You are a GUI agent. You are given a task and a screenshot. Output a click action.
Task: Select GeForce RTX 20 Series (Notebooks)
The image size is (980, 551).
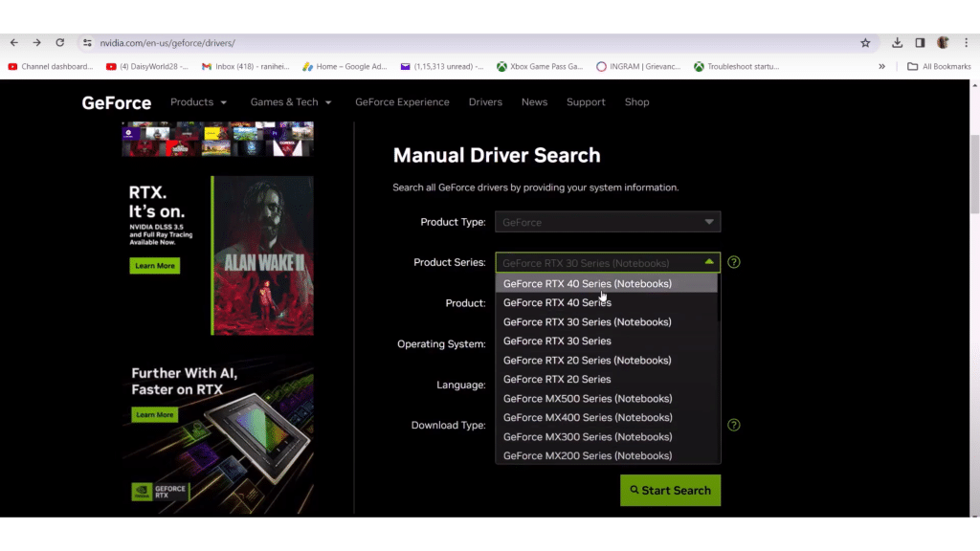point(606,361)
